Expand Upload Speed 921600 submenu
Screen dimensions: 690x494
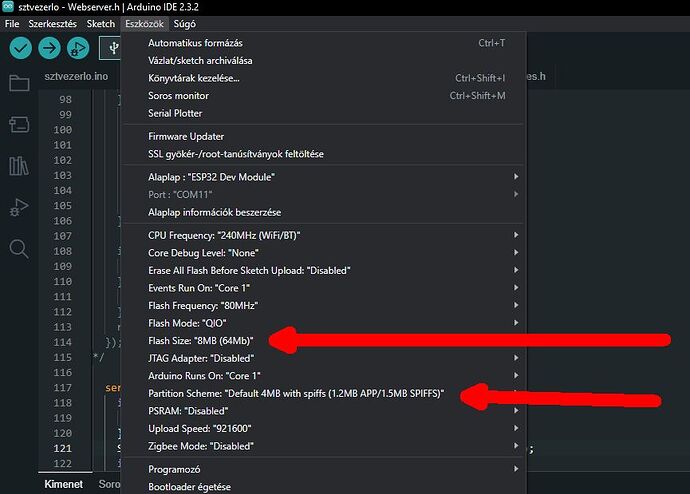click(x=323, y=428)
